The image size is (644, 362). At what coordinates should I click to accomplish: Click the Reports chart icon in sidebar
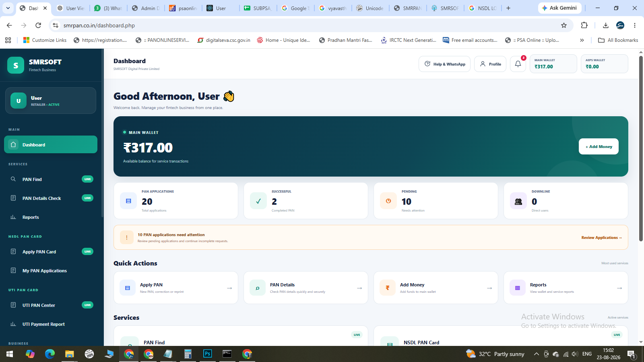[x=13, y=217]
